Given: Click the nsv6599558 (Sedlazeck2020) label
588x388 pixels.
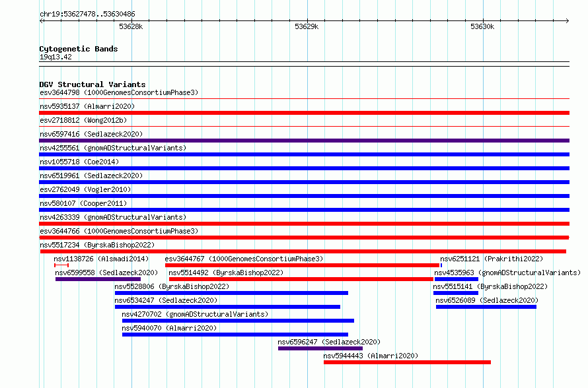Looking at the screenshot, I should coord(106,273).
